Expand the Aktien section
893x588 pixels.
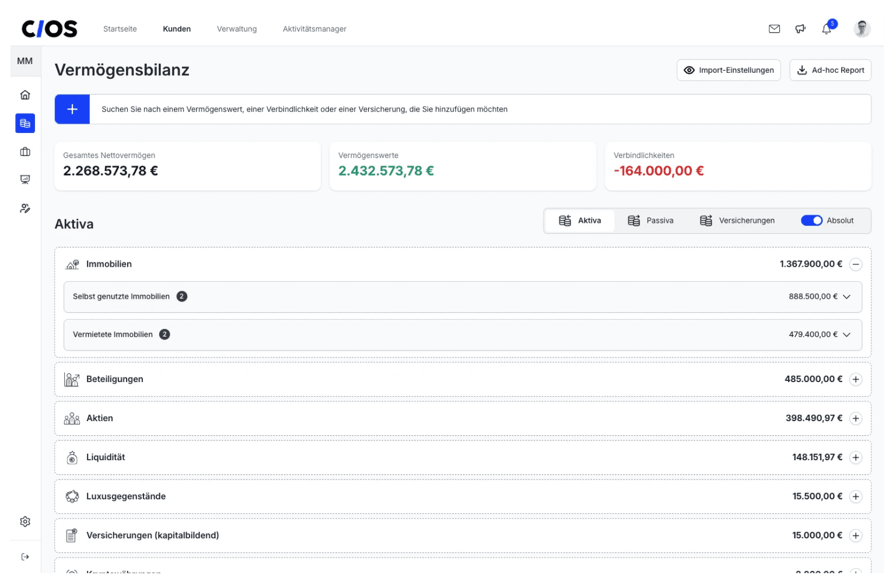[x=856, y=418]
